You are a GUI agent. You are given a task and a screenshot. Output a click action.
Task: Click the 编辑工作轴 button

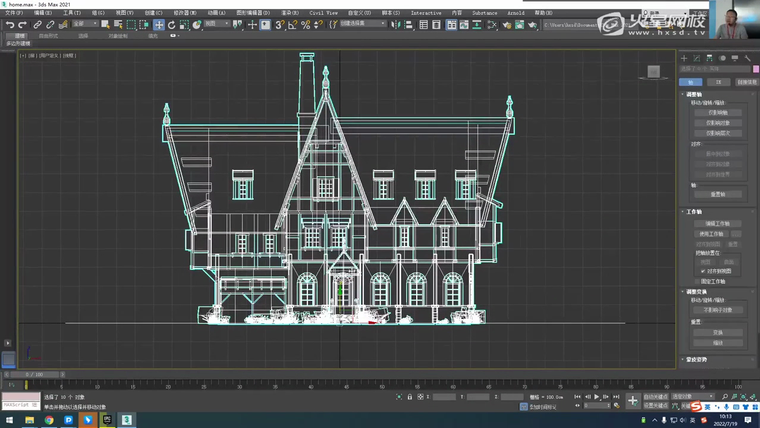click(x=718, y=224)
